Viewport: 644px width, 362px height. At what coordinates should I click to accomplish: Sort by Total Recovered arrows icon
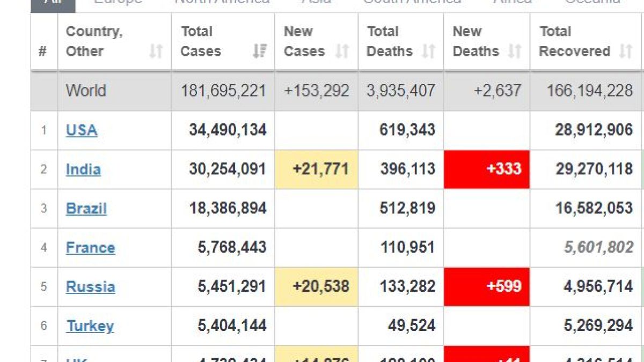tap(625, 51)
